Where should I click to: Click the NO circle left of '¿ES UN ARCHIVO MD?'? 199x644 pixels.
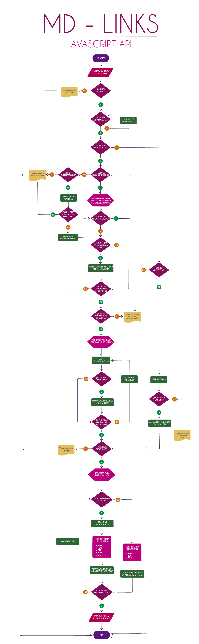point(144,270)
